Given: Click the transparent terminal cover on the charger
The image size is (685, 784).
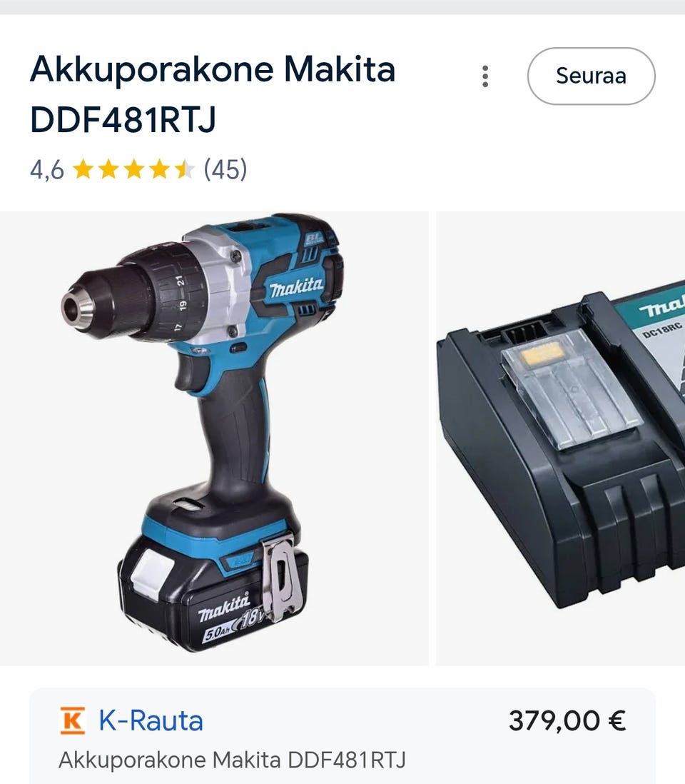Looking at the screenshot, I should (571, 388).
